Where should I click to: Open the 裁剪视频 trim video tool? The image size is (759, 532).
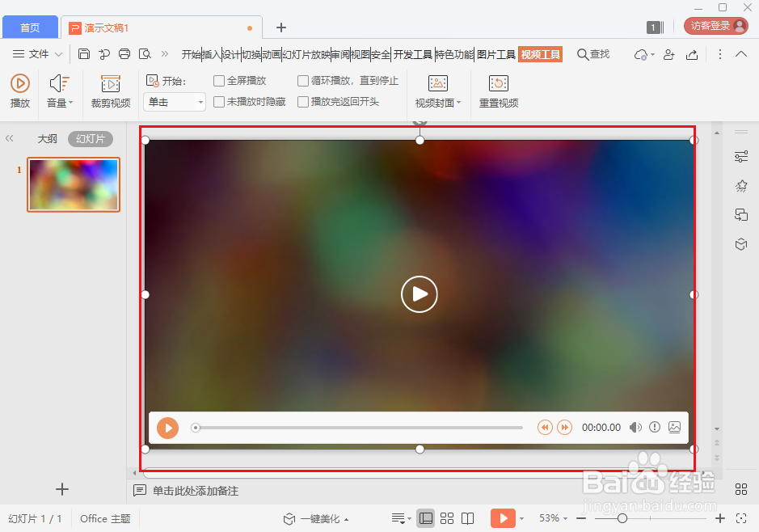point(109,89)
